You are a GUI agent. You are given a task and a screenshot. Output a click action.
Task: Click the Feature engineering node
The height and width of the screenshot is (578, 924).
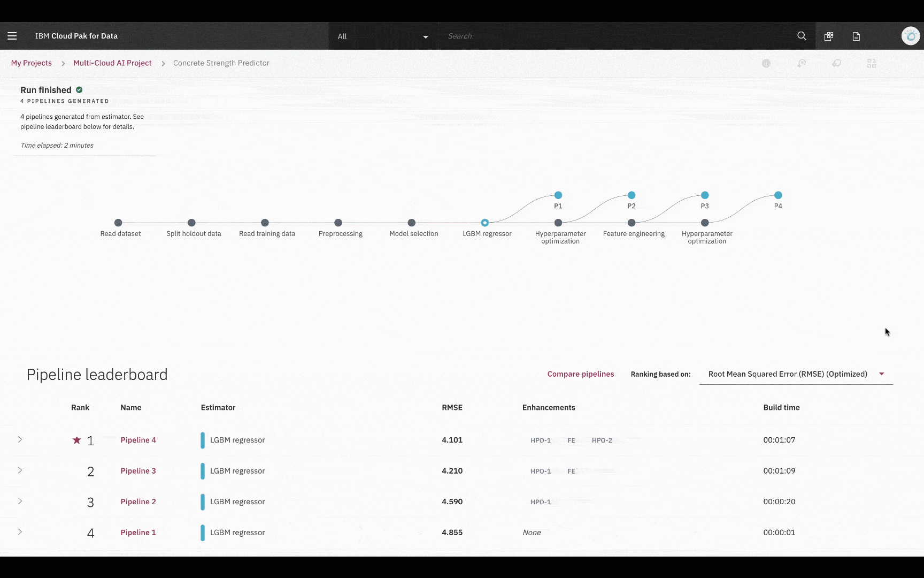[632, 223]
